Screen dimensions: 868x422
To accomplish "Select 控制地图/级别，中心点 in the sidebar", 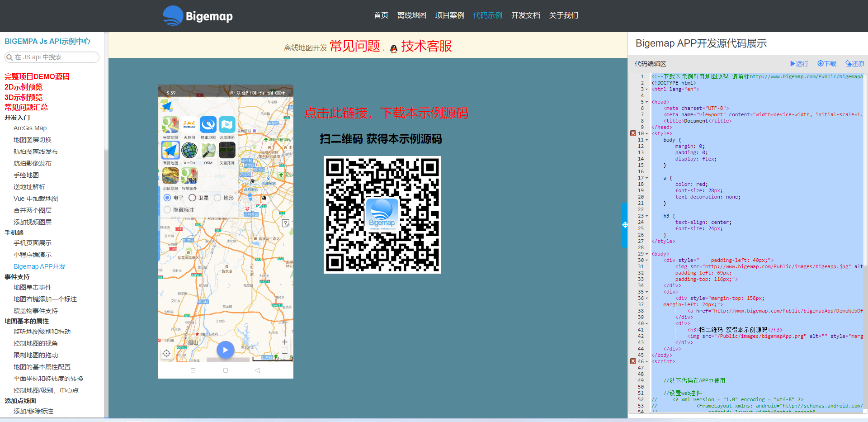I will point(46,391).
